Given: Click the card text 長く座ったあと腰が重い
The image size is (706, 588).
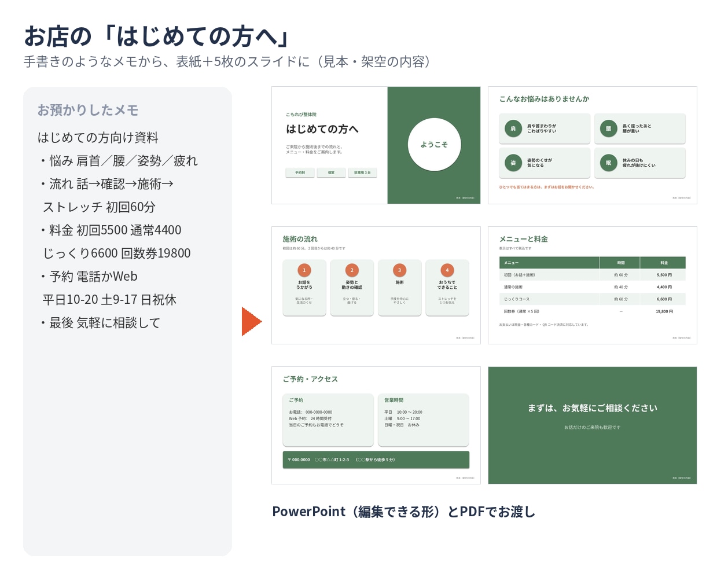Looking at the screenshot, I should tap(637, 128).
